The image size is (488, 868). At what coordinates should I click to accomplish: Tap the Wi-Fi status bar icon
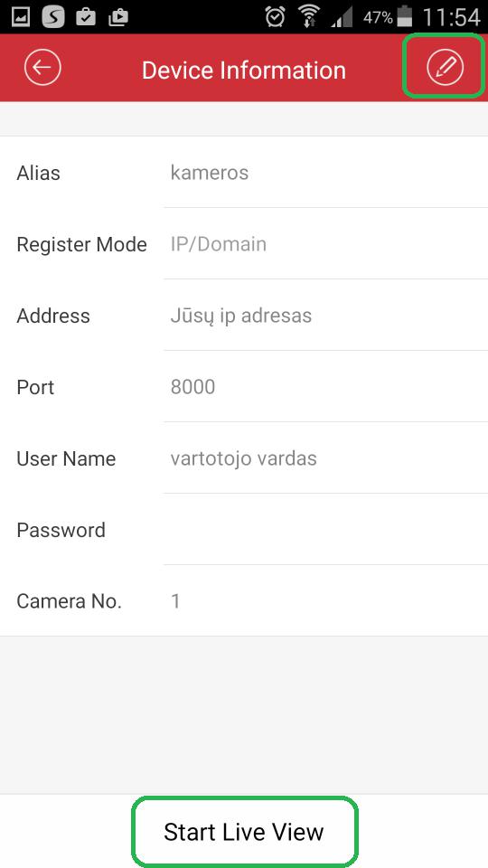click(309, 17)
